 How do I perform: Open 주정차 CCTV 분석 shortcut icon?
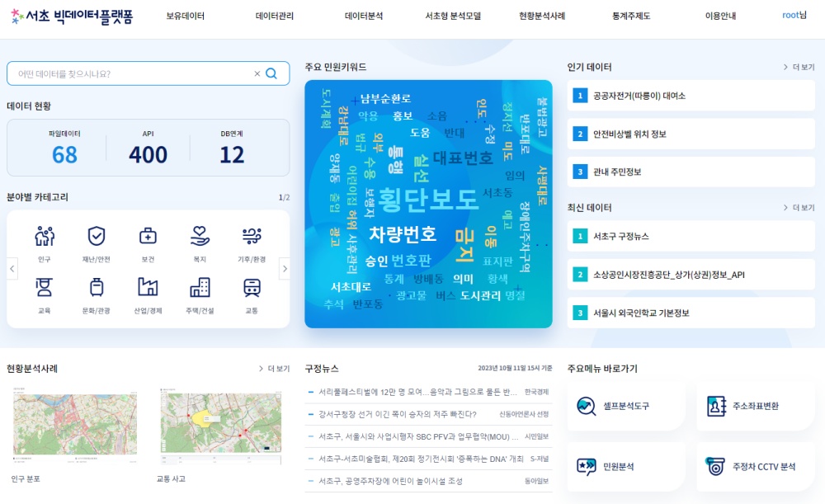click(x=715, y=467)
